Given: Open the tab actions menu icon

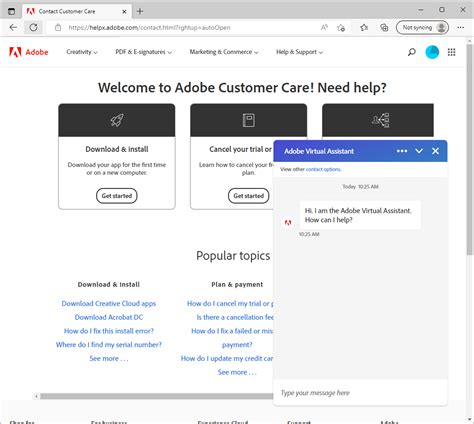Looking at the screenshot, I should (11, 11).
